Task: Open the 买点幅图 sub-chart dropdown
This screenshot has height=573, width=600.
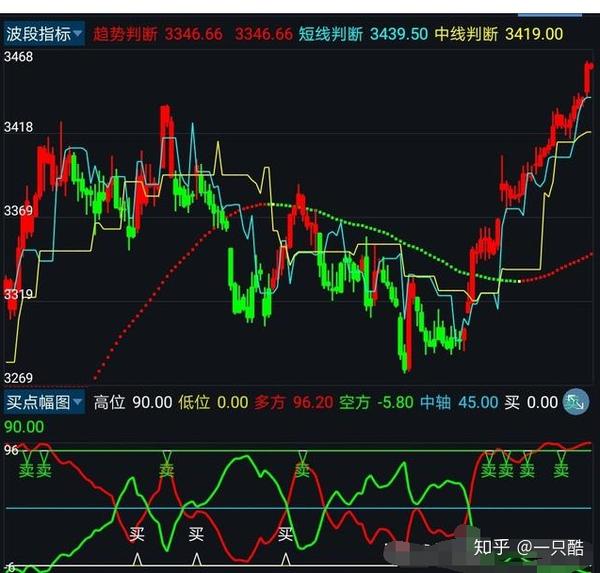Action: [44, 402]
